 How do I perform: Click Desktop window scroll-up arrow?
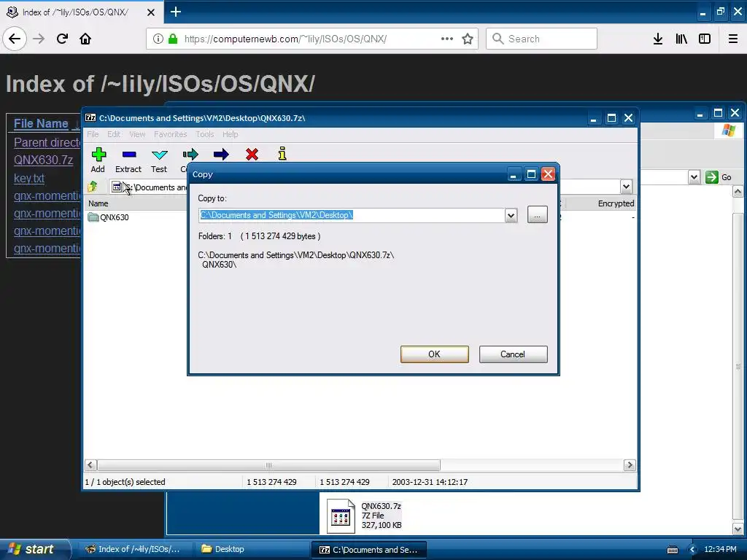(x=738, y=192)
